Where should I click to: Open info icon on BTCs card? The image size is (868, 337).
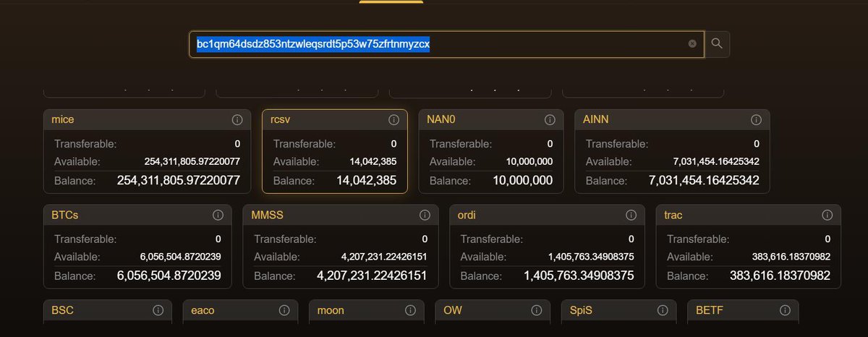[x=218, y=216]
